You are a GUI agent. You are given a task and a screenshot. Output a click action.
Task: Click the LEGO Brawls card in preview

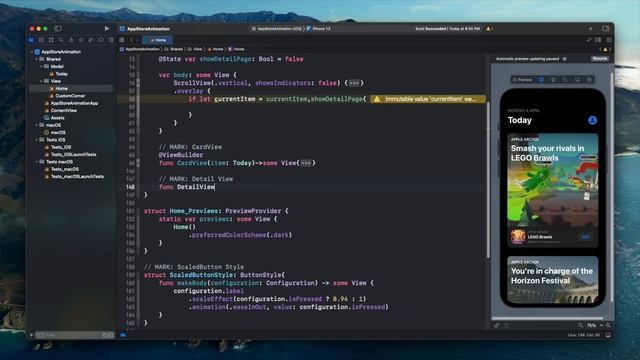(x=553, y=190)
